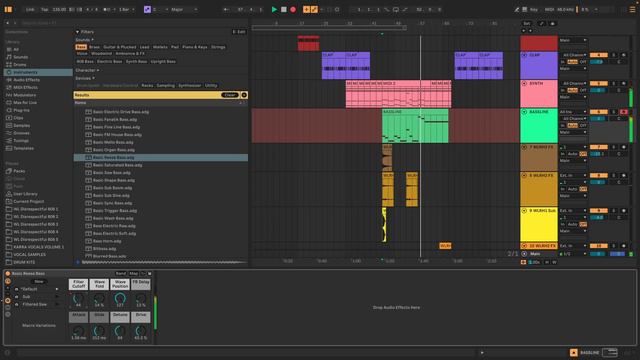Click the DRUM KITS folder icon
Screen dimensions: 640x360
point(9,262)
